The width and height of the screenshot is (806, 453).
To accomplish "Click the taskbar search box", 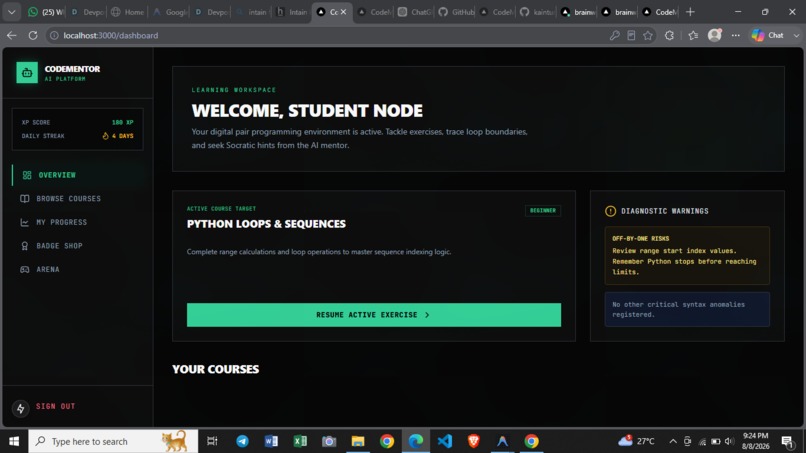I will click(113, 441).
